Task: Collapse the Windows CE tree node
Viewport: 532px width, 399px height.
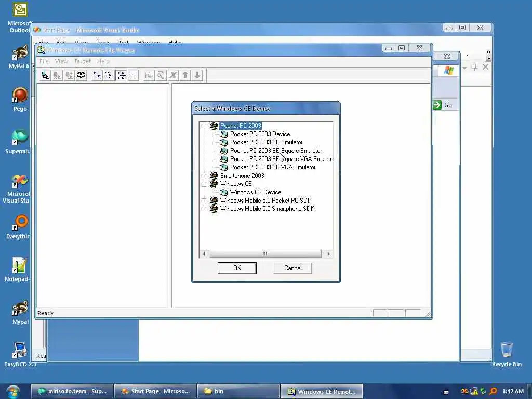Action: point(204,184)
